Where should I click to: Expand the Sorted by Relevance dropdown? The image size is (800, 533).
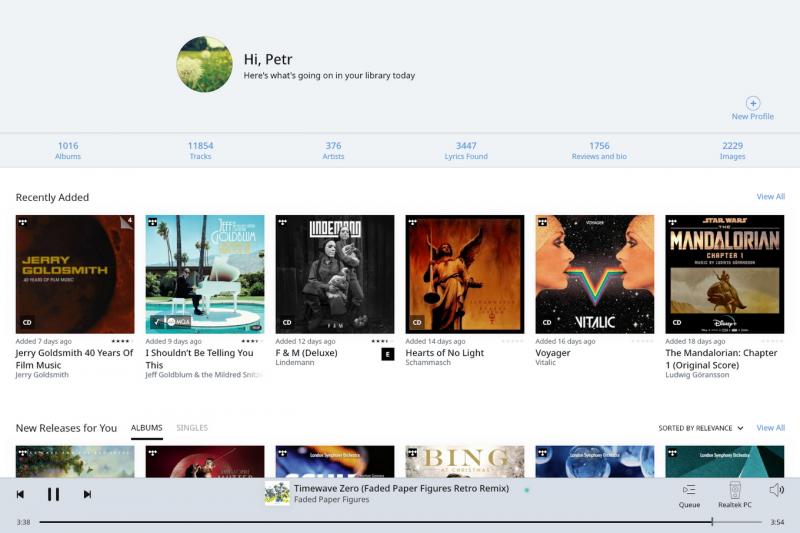pyautogui.click(x=700, y=428)
